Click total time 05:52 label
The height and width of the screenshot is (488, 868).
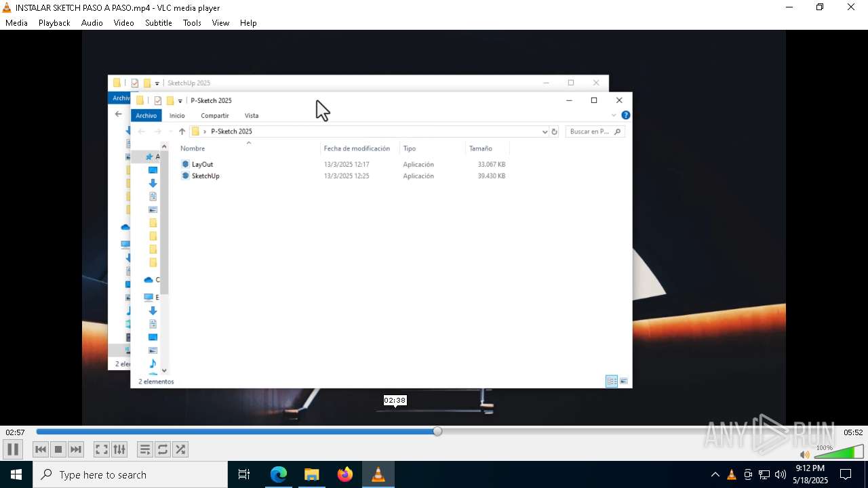coord(853,432)
